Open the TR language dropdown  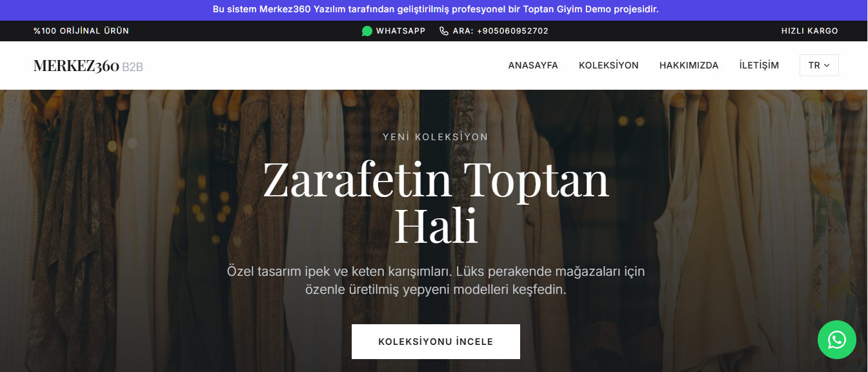pyautogui.click(x=819, y=65)
